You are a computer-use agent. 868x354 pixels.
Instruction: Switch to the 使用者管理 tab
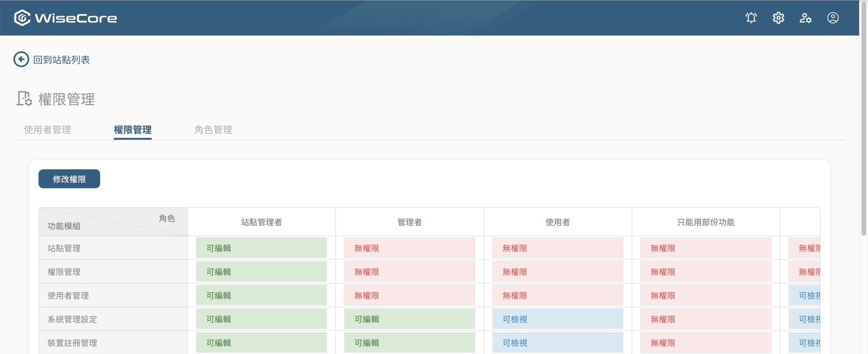47,130
